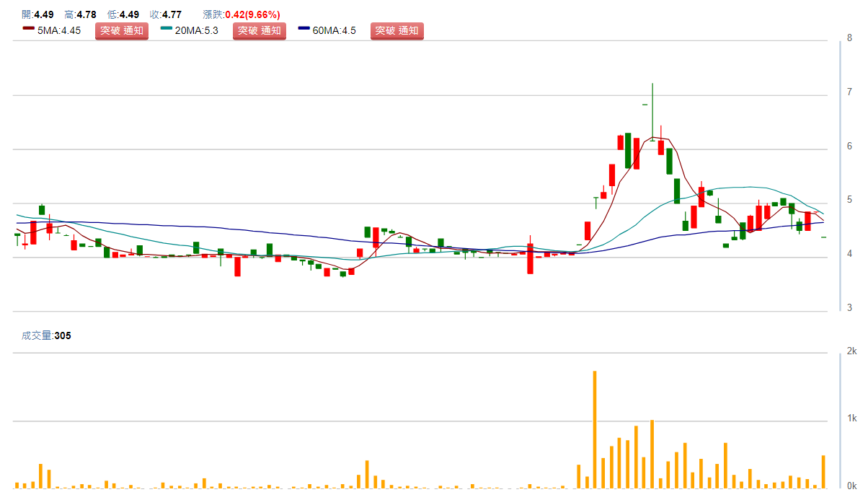Select the tallest orange volume bar
Viewport: 868px width, 500px height.
pos(595,429)
